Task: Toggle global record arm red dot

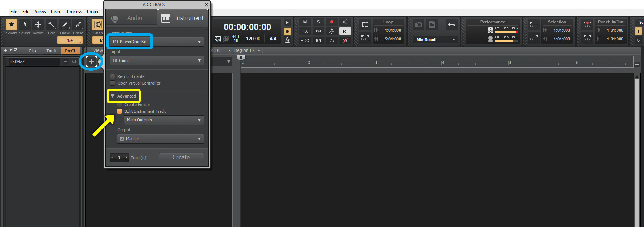Action: click(331, 22)
